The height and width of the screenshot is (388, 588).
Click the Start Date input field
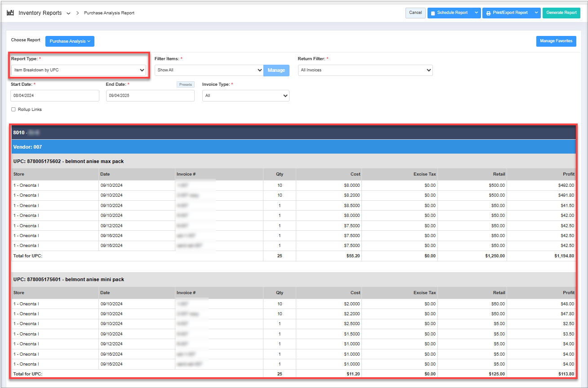click(54, 96)
